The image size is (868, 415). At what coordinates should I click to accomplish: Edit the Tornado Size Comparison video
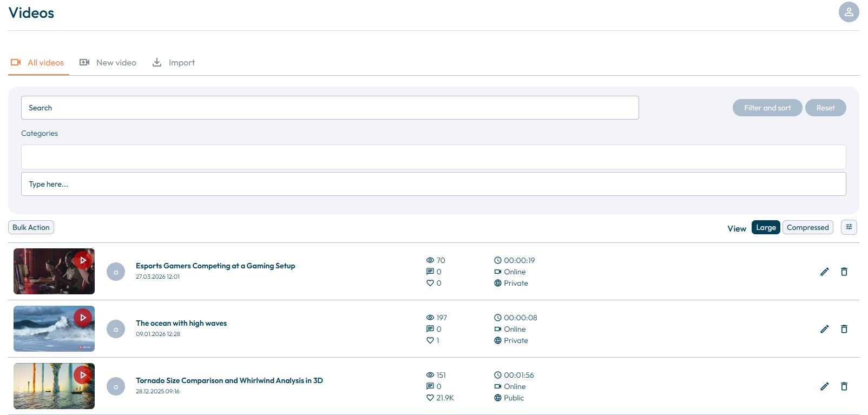click(x=824, y=386)
